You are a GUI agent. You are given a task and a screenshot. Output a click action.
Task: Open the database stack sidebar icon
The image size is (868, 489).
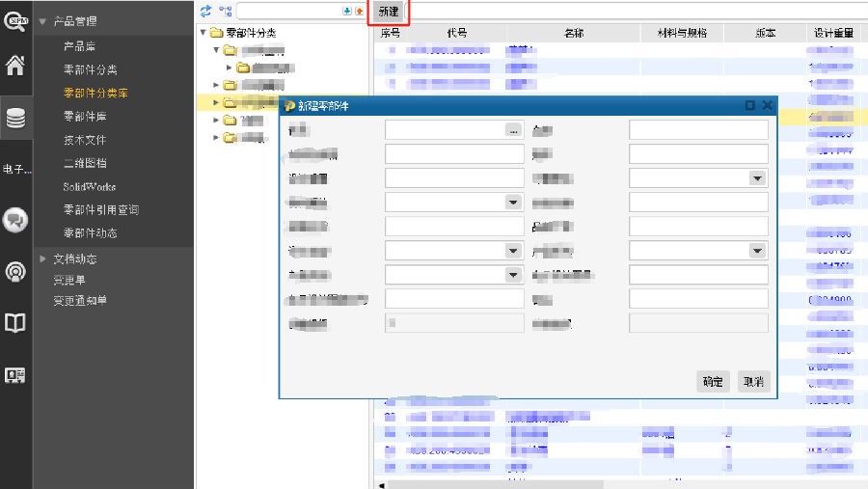coord(15,118)
